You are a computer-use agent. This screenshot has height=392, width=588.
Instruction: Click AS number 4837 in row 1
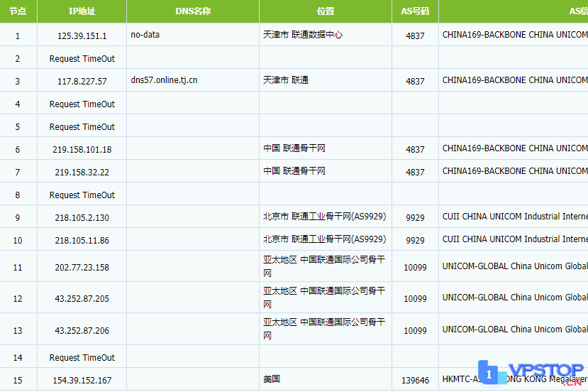[415, 36]
